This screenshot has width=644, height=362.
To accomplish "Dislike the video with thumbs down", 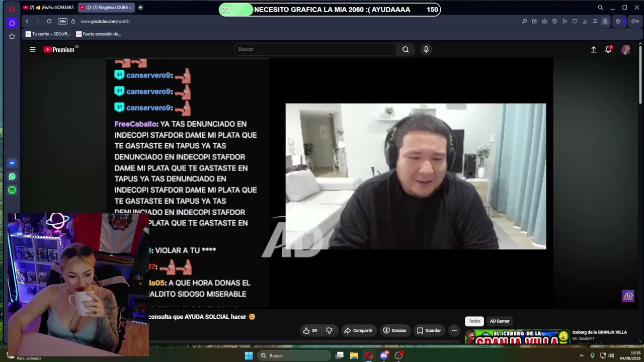I will point(330,330).
